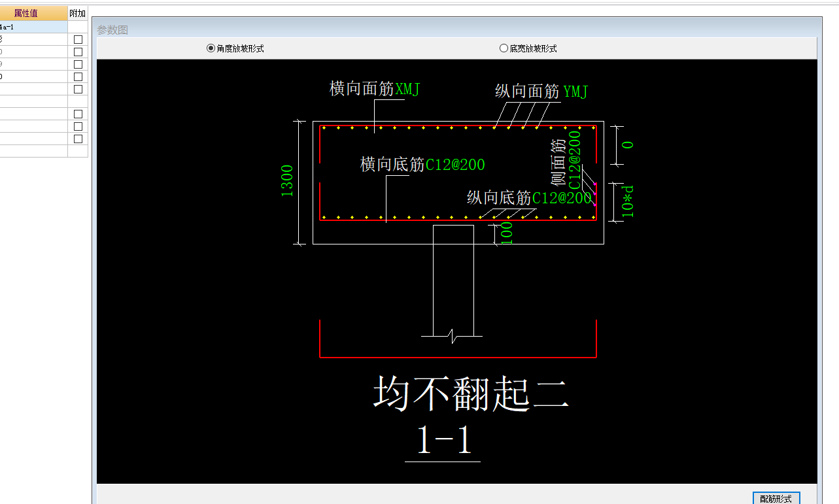The image size is (839, 504).
Task: Click the 1300 height dimension value
Action: click(286, 181)
